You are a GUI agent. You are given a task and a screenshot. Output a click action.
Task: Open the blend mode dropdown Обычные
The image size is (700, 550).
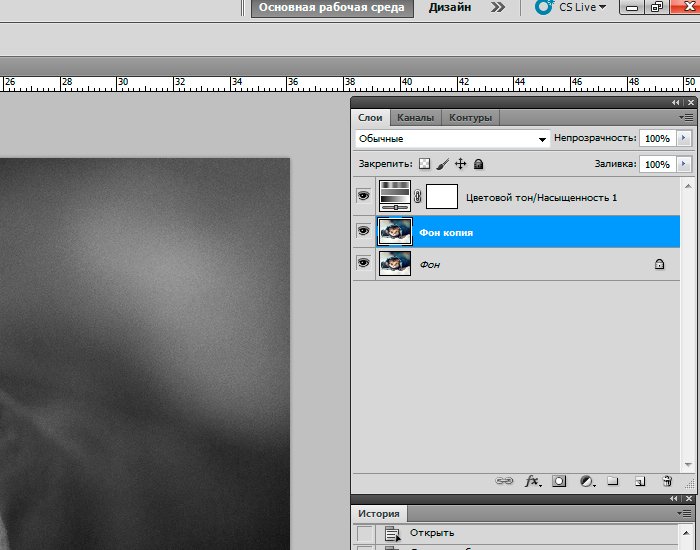point(452,139)
